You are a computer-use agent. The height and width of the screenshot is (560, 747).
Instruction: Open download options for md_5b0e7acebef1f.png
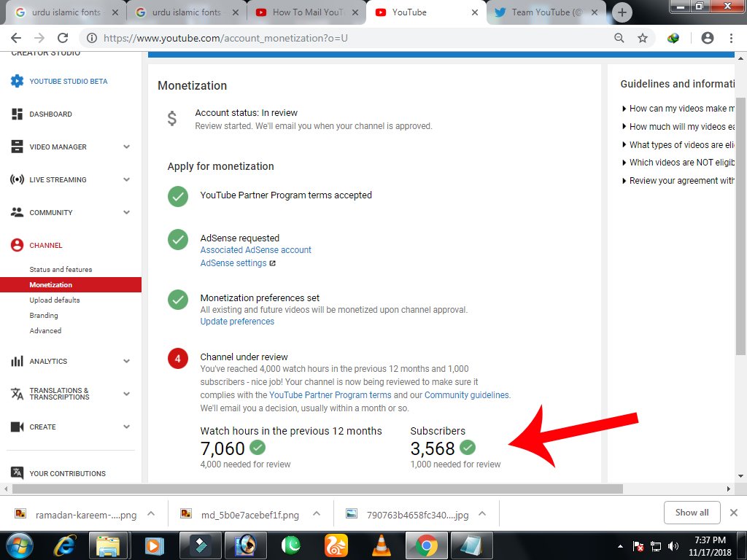(x=317, y=514)
